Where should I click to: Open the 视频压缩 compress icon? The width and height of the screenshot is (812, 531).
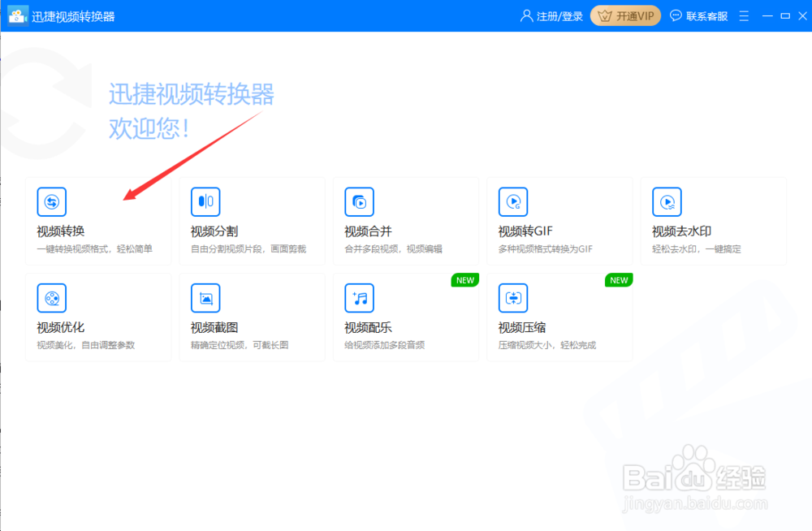[x=513, y=298]
